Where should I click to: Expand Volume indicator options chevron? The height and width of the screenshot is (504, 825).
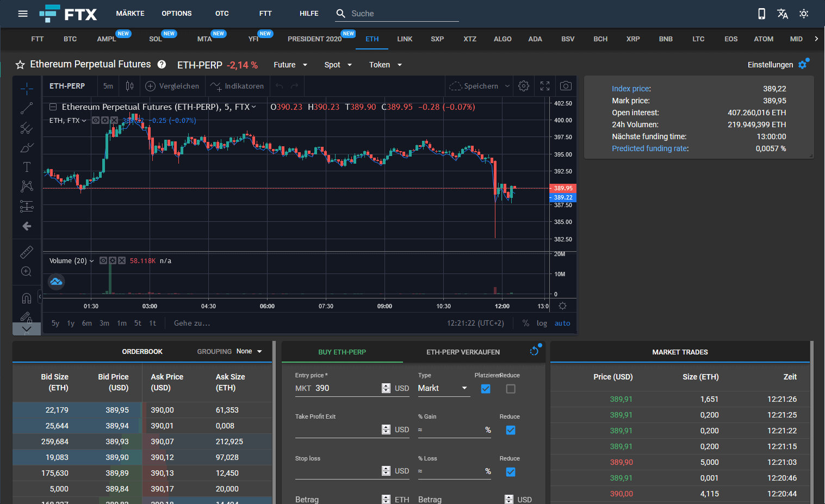pos(92,261)
